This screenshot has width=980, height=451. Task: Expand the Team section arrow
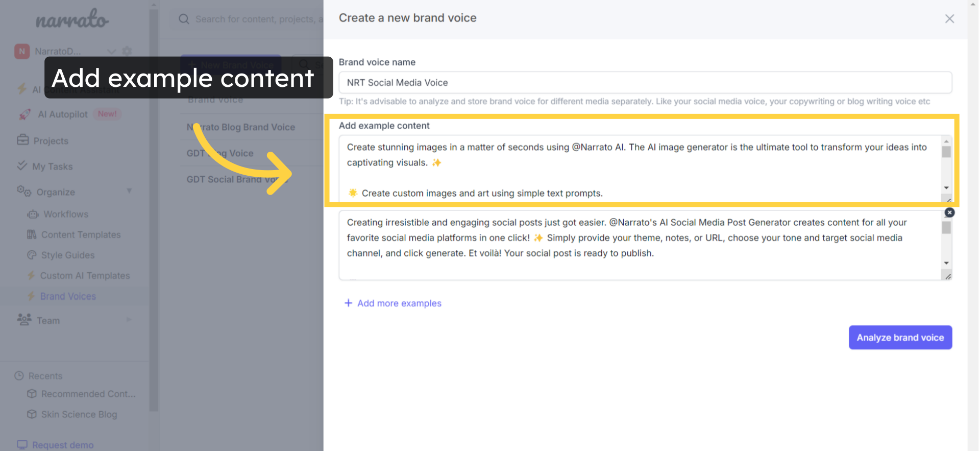(129, 320)
